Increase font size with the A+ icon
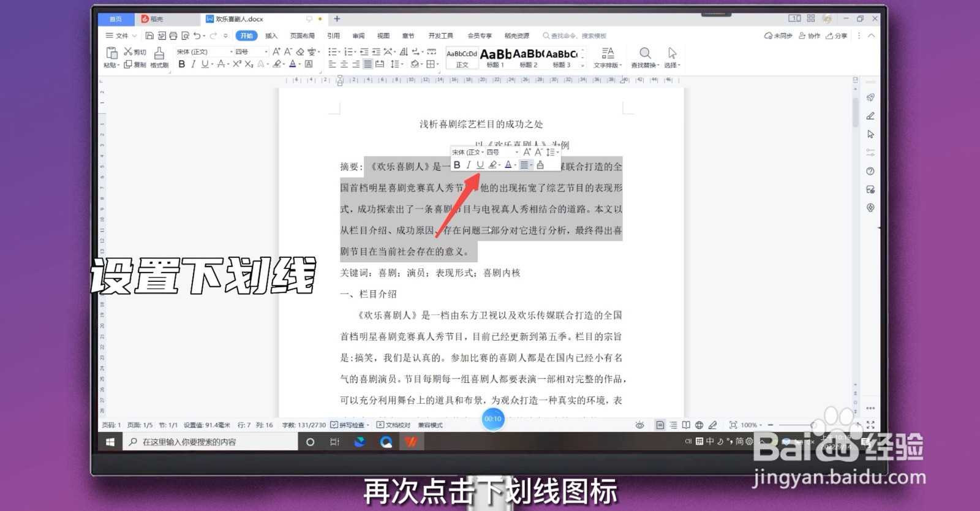This screenshot has height=511, width=980. [276, 52]
